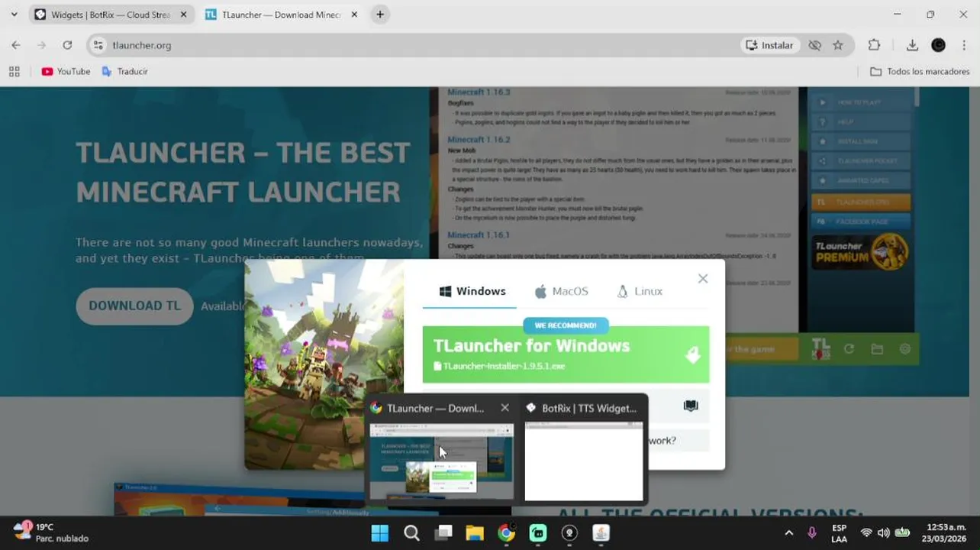
Task: Open taskbar Search
Action: [411, 533]
